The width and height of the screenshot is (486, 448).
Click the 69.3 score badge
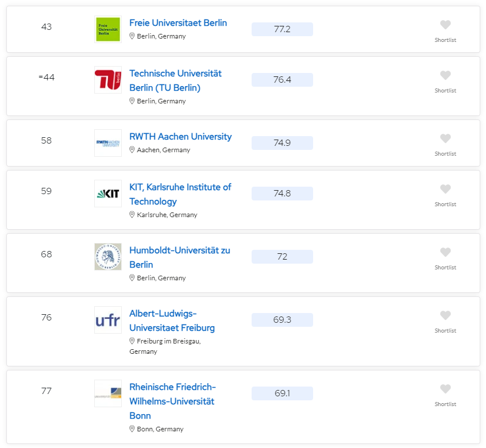pyautogui.click(x=282, y=320)
